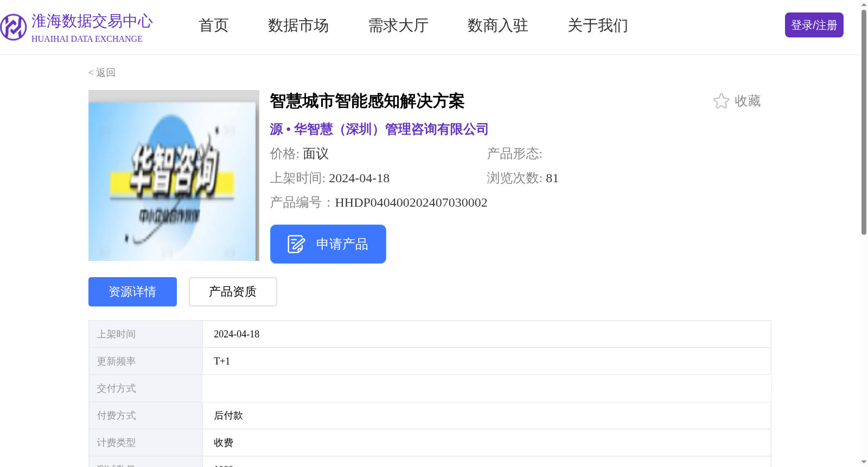Click the 收藏 label text
Image resolution: width=868 pixels, height=467 pixels.
click(748, 101)
